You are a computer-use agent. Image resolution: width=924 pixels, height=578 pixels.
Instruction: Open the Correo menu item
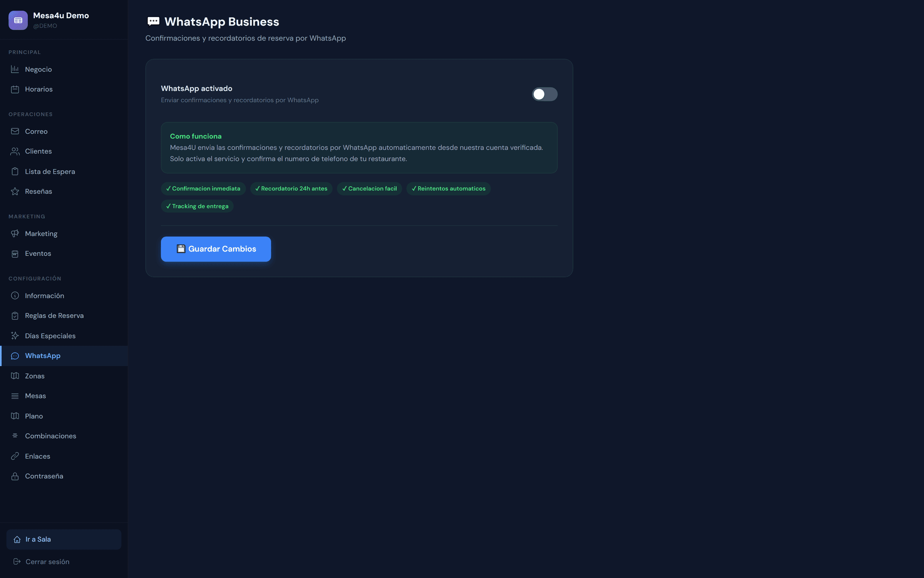64,131
